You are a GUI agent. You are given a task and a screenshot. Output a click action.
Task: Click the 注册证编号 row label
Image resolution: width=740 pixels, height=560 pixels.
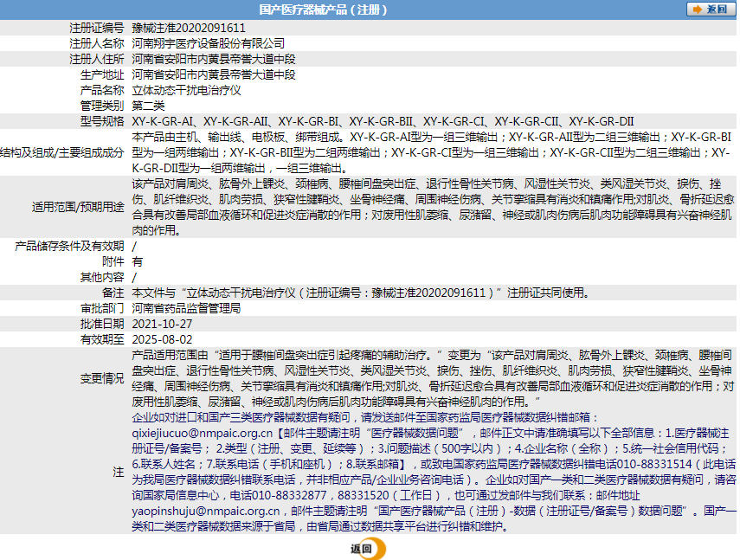click(98, 27)
